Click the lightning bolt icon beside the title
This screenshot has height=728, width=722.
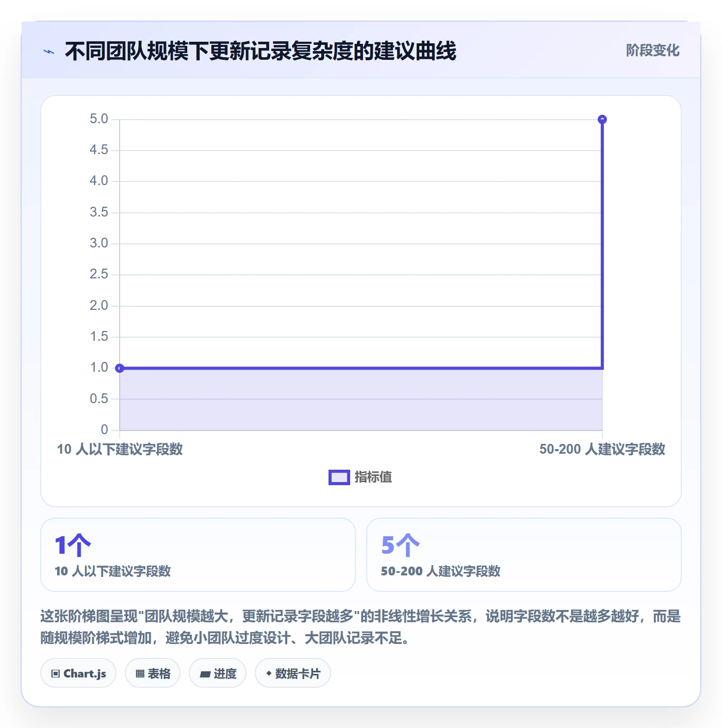49,52
